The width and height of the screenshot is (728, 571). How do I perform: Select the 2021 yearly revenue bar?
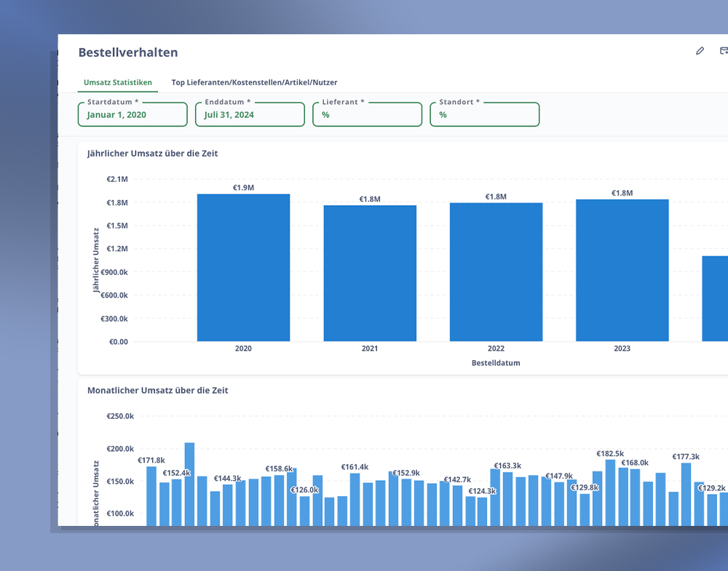tap(370, 273)
